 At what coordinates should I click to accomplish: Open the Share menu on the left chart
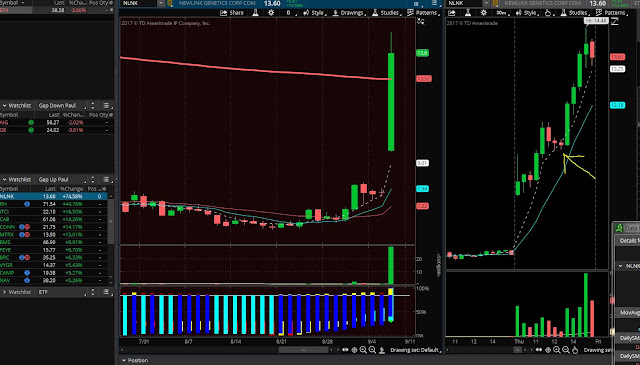232,13
